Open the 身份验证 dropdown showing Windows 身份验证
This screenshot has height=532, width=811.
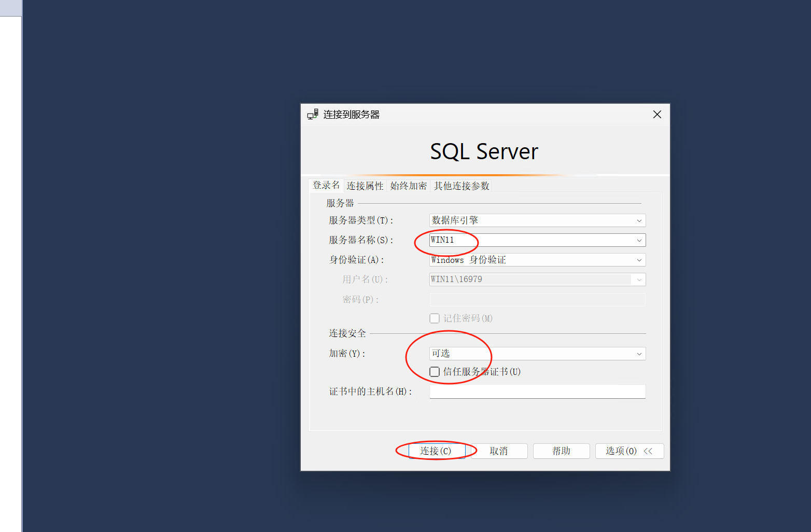[639, 259]
